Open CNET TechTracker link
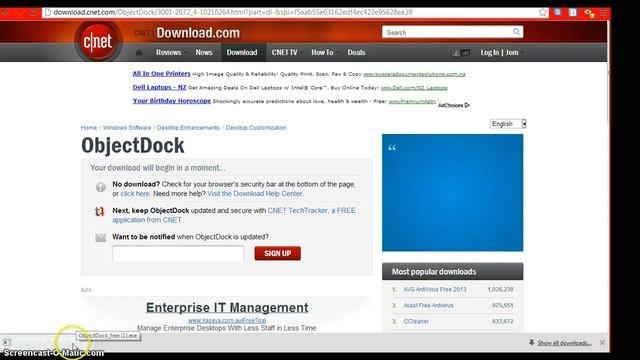 click(x=298, y=211)
